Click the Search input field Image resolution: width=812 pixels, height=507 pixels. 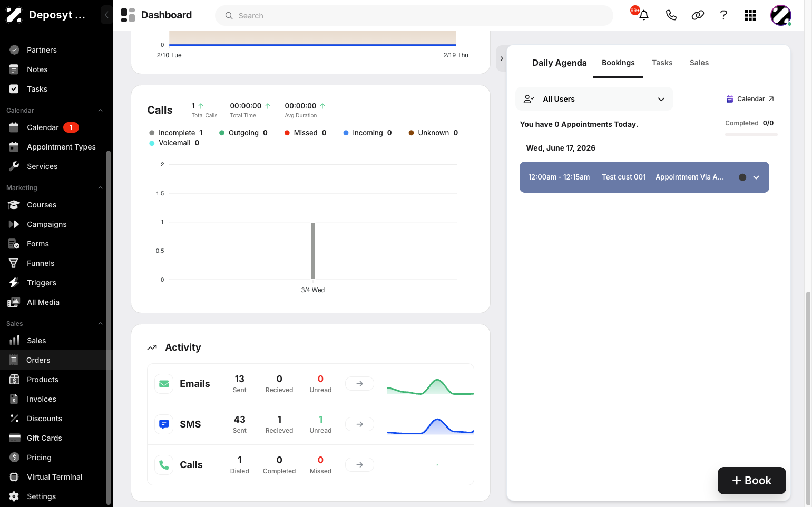(414, 16)
